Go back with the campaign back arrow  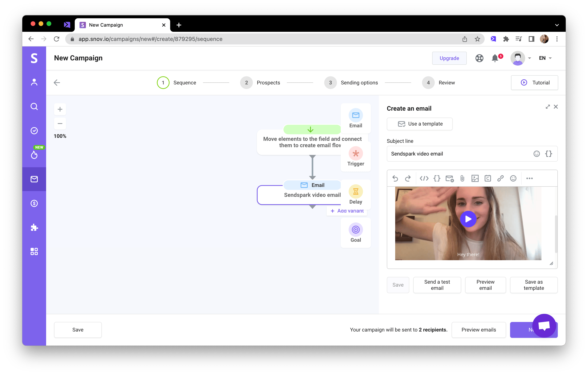[x=57, y=82]
